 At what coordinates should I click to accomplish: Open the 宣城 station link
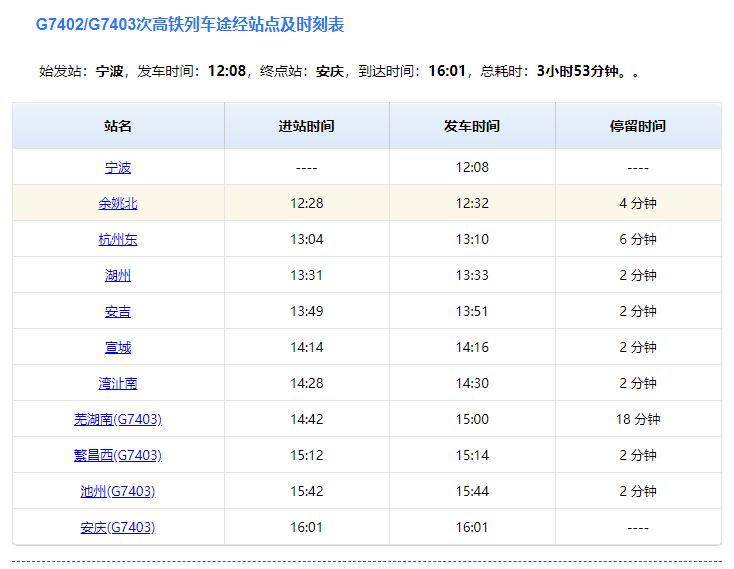point(118,347)
